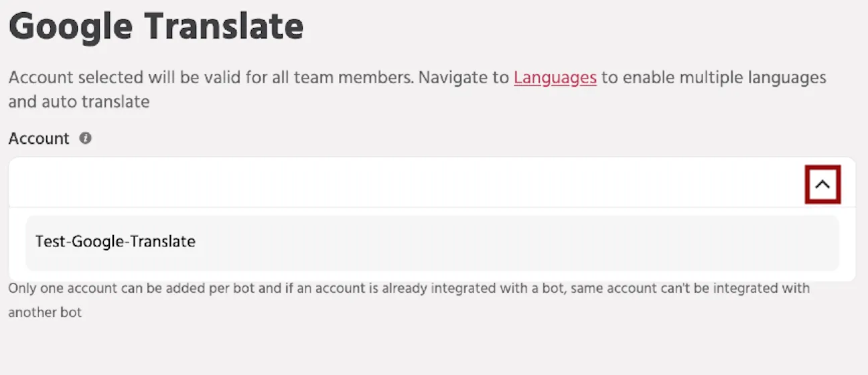Select Test-Google-Translate account option
The width and height of the screenshot is (868, 375).
[x=432, y=242]
